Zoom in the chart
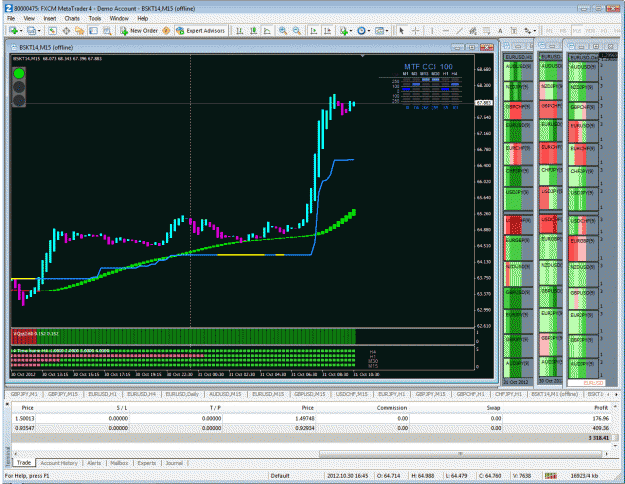This screenshot has height=484, width=625. 283,31
